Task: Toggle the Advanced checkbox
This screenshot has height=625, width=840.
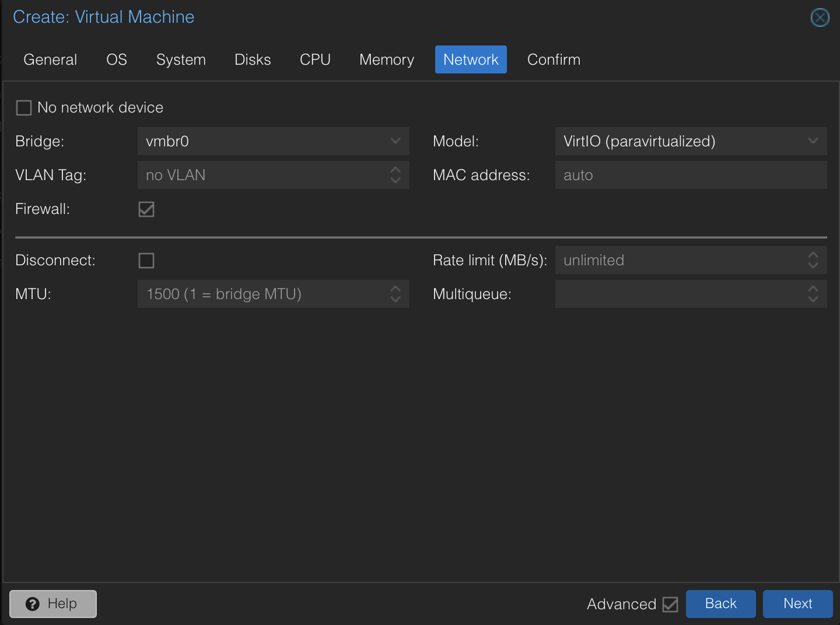Action: pyautogui.click(x=670, y=604)
